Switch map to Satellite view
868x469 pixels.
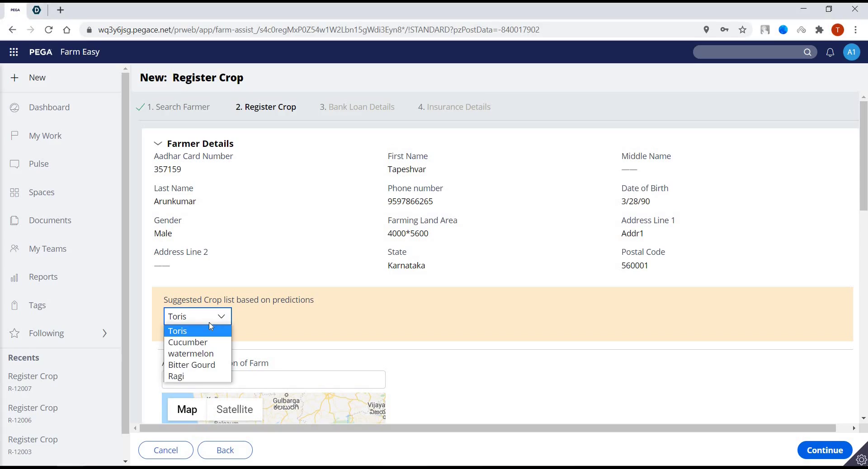[235, 409]
